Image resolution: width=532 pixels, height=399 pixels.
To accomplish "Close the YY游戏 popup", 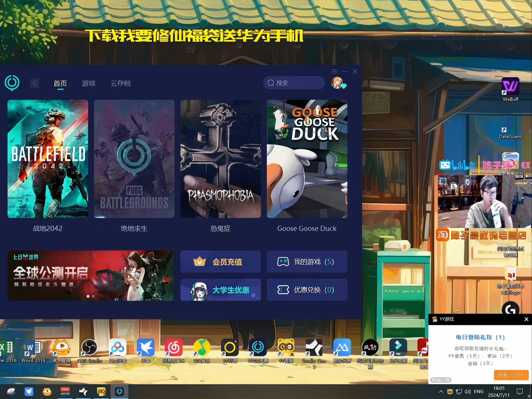I will coord(526,319).
